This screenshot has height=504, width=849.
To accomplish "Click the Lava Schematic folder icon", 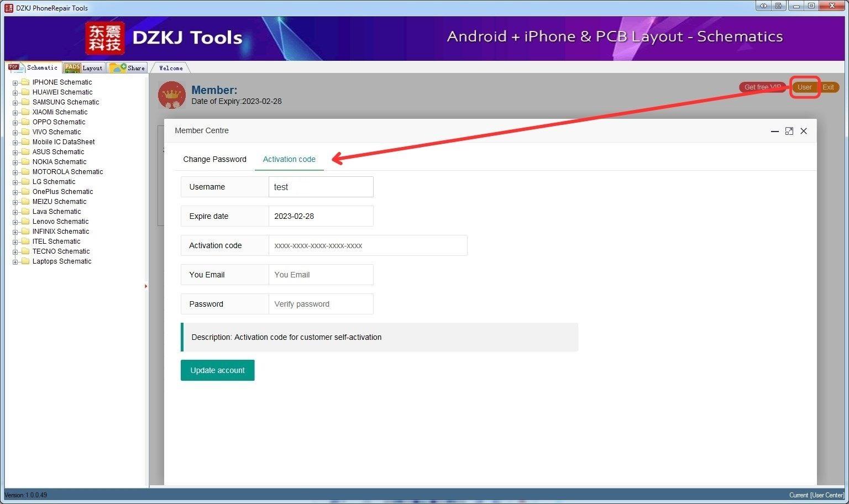I will [25, 212].
